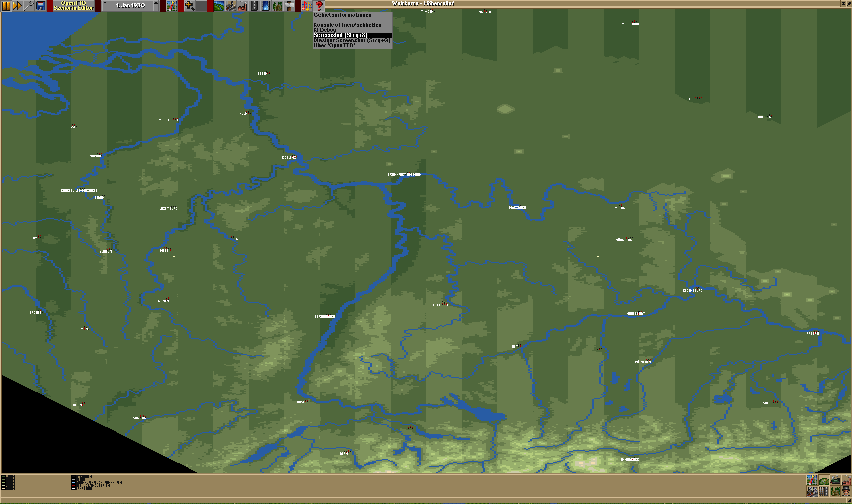Click the zoom in magnifier icon
This screenshot has height=504, width=852.
[189, 6]
